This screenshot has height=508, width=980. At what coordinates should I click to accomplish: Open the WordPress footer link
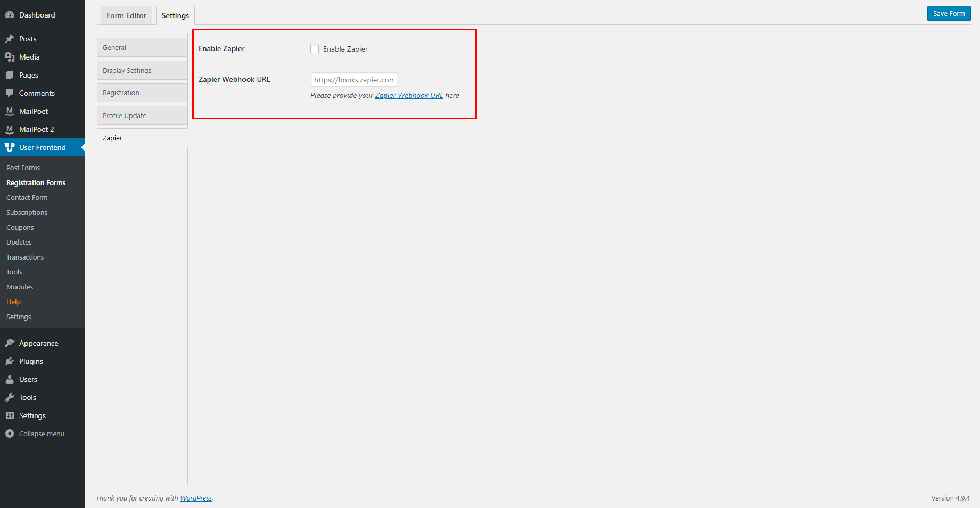click(x=196, y=498)
